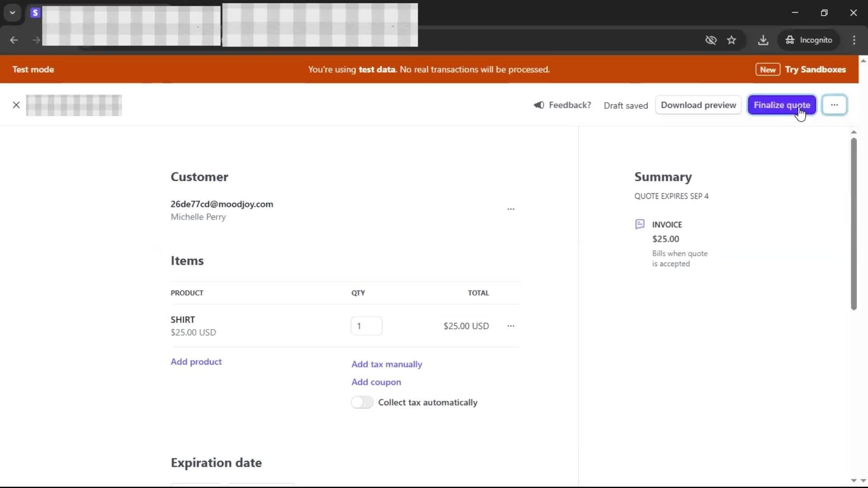The image size is (868, 488).
Task: Toggle Collect tax automatically switch
Action: (362, 402)
